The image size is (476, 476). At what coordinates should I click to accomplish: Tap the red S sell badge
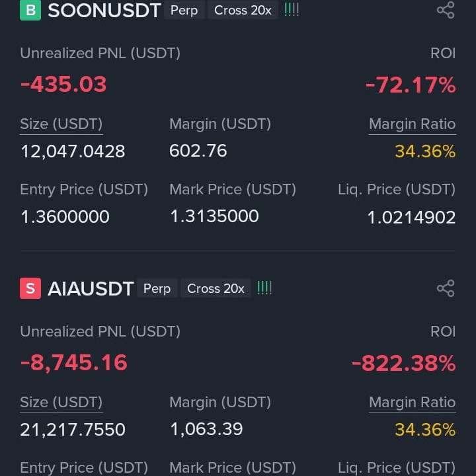click(30, 288)
